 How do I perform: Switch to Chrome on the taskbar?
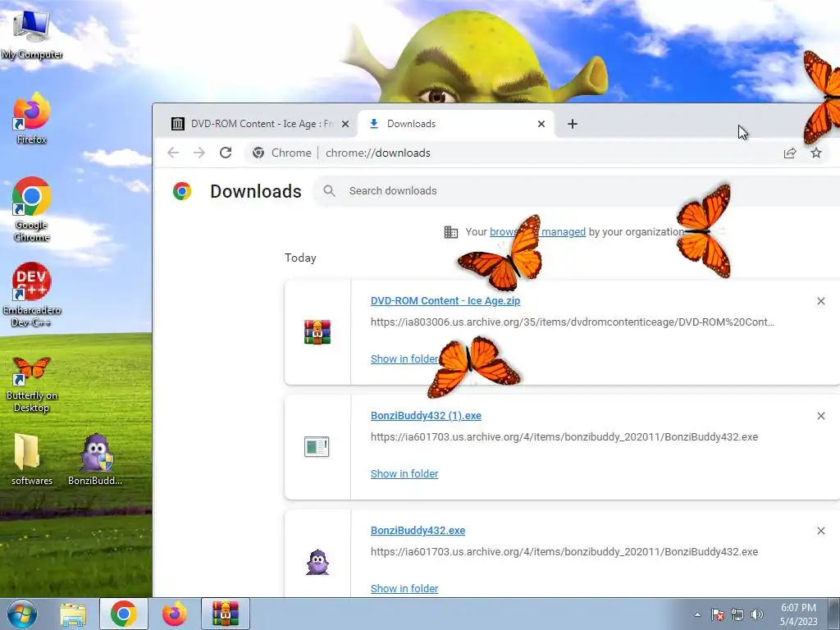123,614
